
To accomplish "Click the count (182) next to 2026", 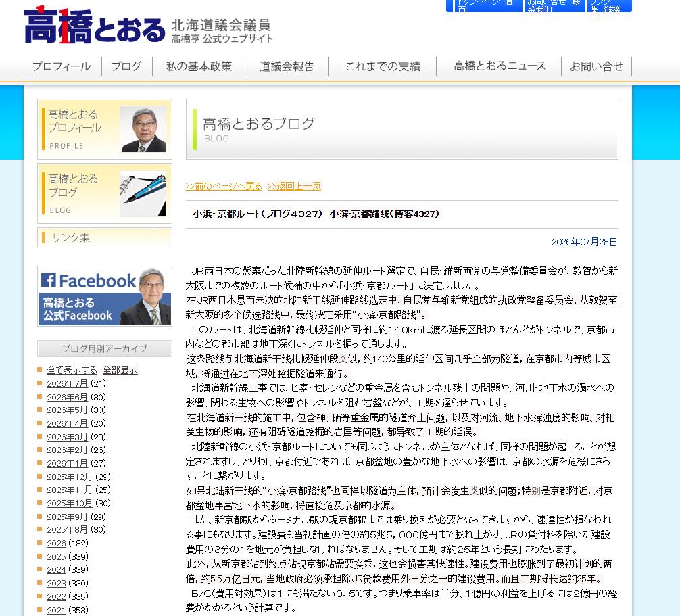I will (78, 543).
